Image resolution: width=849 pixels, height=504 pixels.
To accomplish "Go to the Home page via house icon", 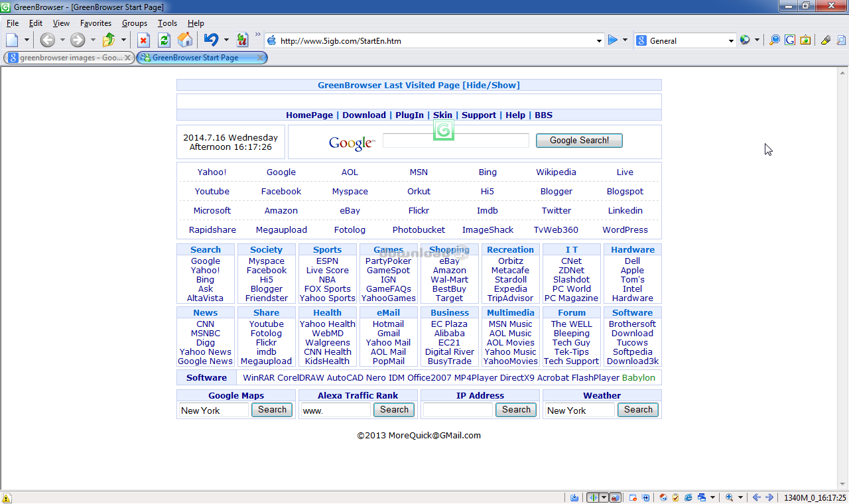I will coord(185,40).
